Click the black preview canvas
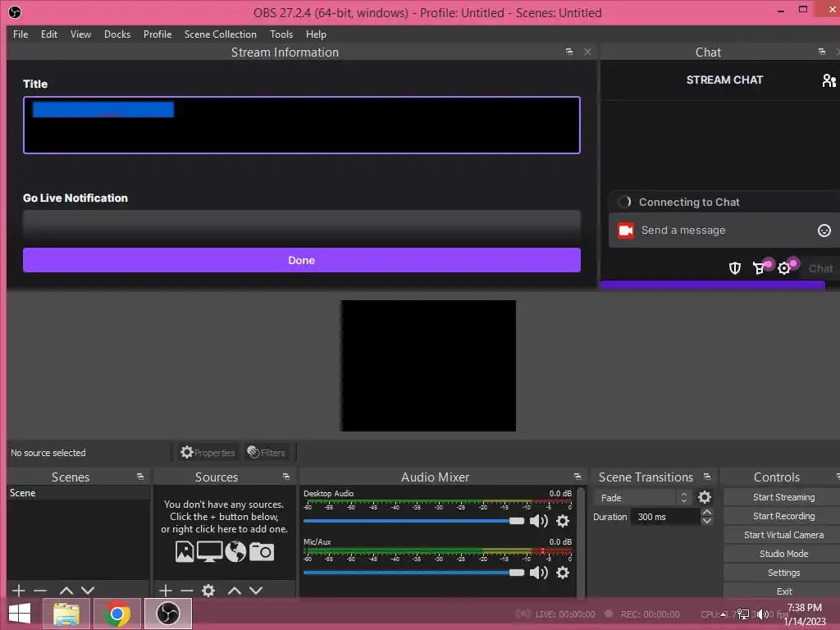The height and width of the screenshot is (630, 840). (x=428, y=366)
